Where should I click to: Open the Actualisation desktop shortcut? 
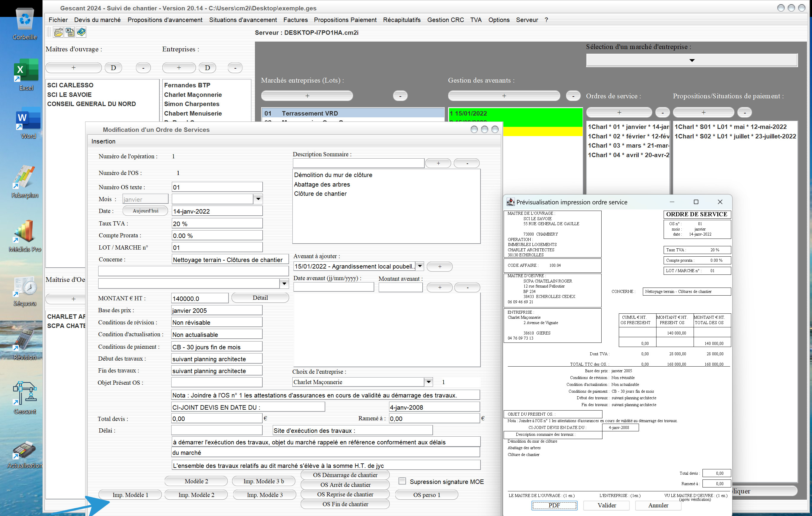point(25,454)
